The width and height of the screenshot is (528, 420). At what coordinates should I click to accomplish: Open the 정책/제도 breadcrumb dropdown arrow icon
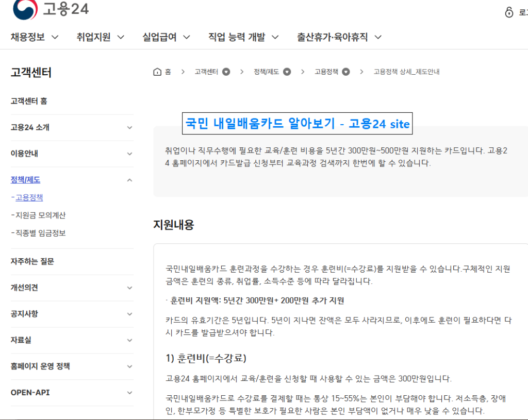287,72
